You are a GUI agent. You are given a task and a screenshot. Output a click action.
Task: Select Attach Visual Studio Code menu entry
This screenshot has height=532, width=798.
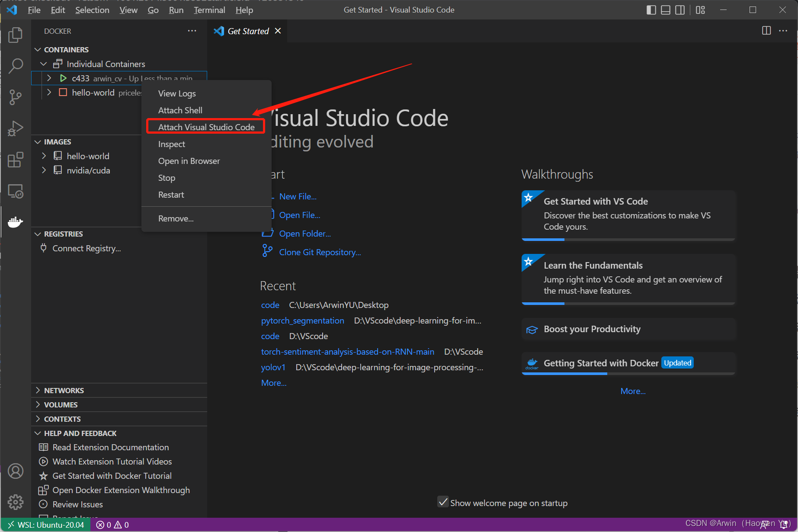[206, 127]
